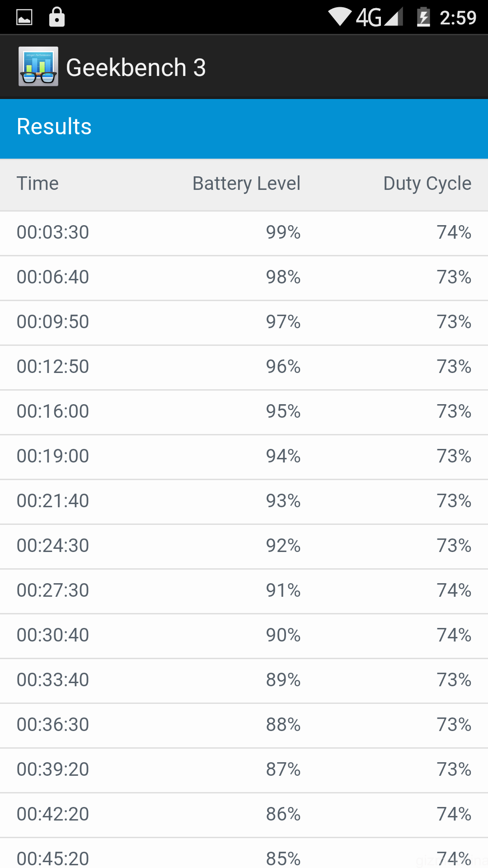This screenshot has width=488, height=868.
Task: Tap the 2:59 clock in status bar
Action: (x=458, y=18)
